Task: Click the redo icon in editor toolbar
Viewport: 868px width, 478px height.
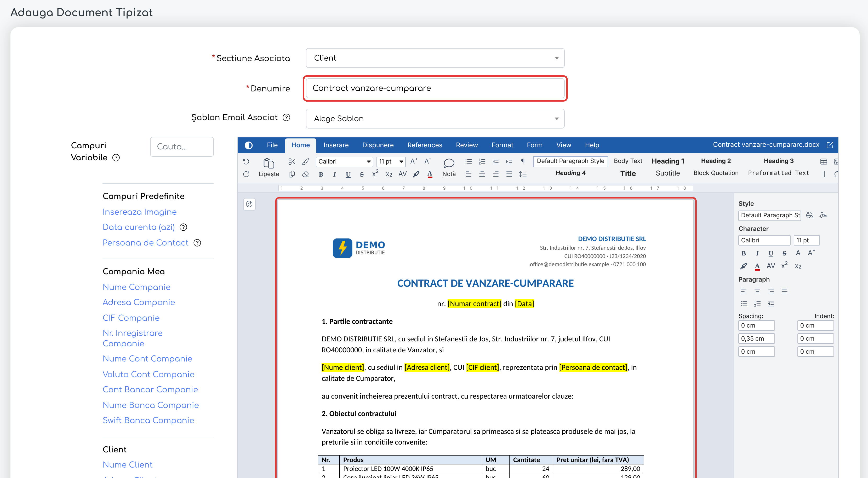Action: 246,174
